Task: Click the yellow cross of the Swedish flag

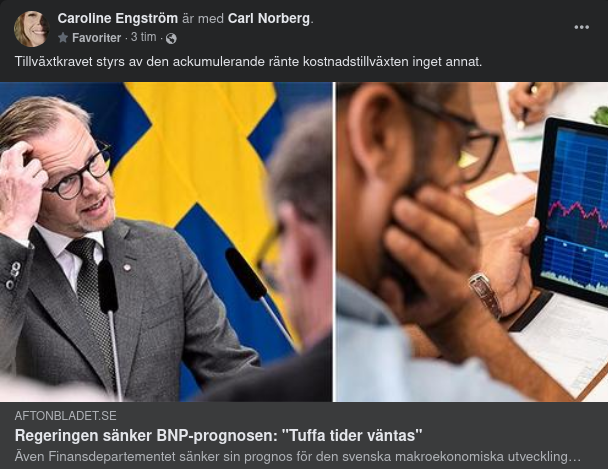Action: [202, 155]
